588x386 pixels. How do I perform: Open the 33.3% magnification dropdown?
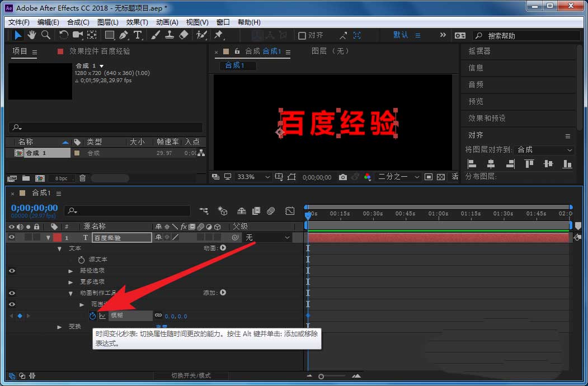click(251, 176)
